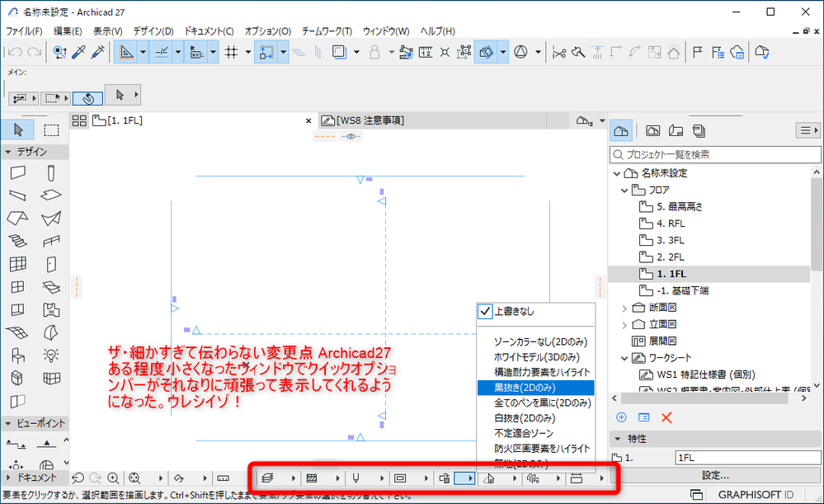Image resolution: width=824 pixels, height=504 pixels.
Task: Toggle the XY Tracker icon
Action: [196, 52]
